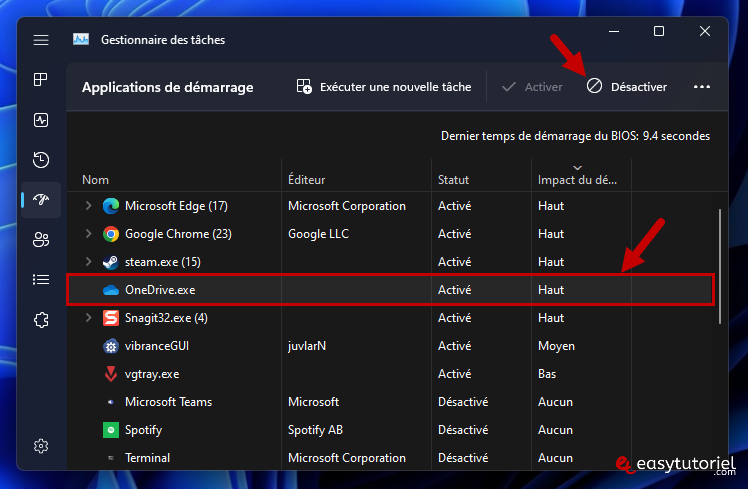Open the Processes page in sidebar

pyautogui.click(x=41, y=79)
